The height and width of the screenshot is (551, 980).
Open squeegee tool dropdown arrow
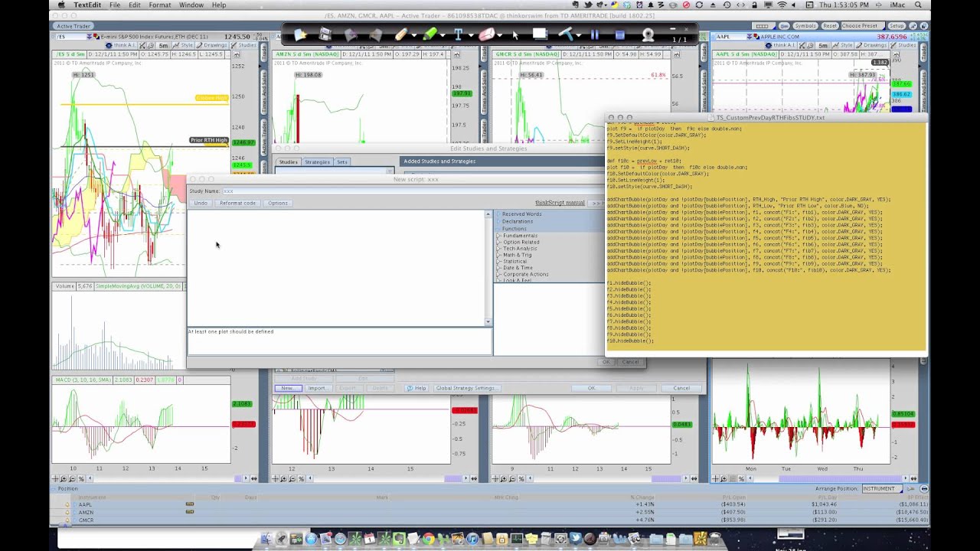[579, 35]
